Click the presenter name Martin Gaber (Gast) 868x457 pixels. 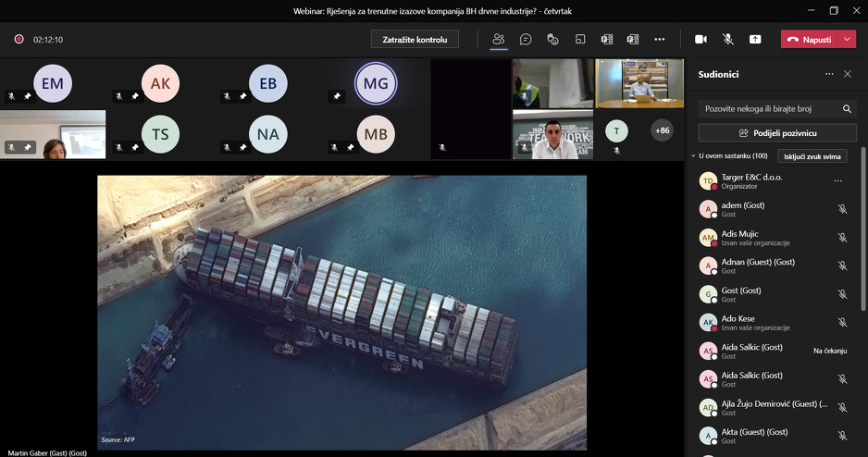[47, 453]
